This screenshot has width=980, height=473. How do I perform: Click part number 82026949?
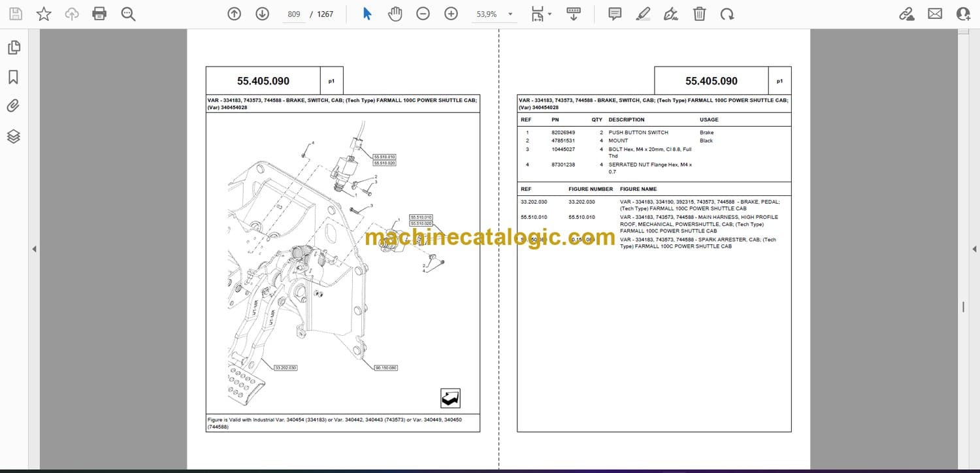click(x=563, y=133)
